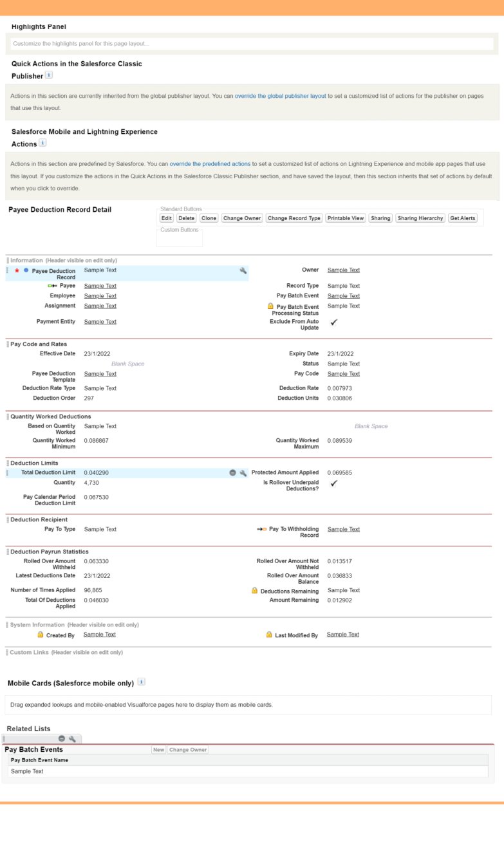Screen dimensions: 504x847
Task: Toggle Is Rollover Underpaid Deductions checkmark
Action: (x=333, y=484)
